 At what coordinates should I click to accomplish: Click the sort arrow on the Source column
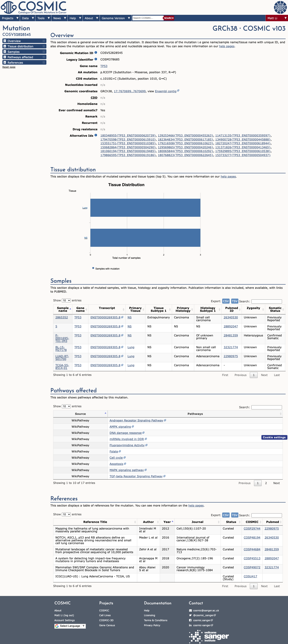[105, 413]
